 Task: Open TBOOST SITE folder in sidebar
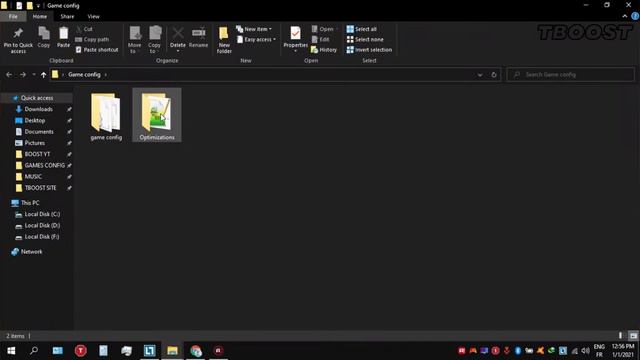tap(40, 188)
